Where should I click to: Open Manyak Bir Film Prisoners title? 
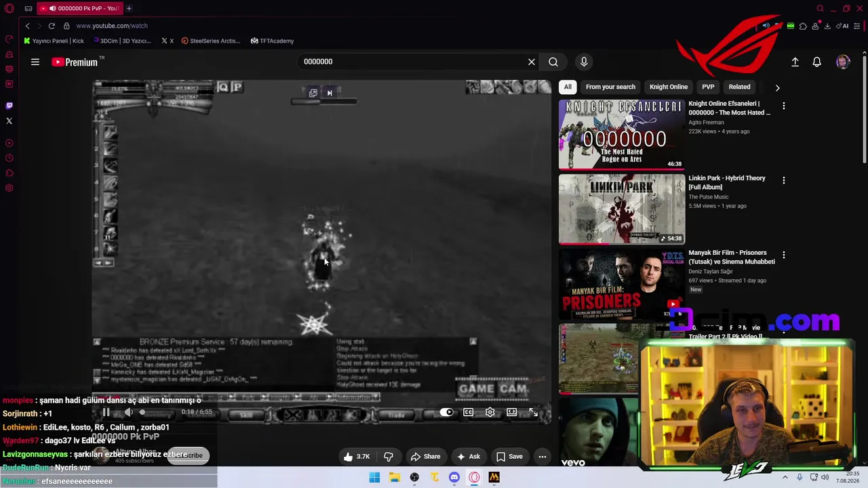[x=732, y=257]
